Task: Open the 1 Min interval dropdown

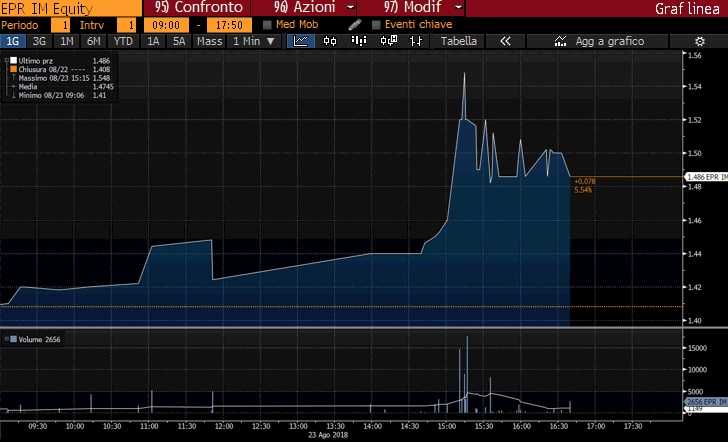Action: pos(254,41)
